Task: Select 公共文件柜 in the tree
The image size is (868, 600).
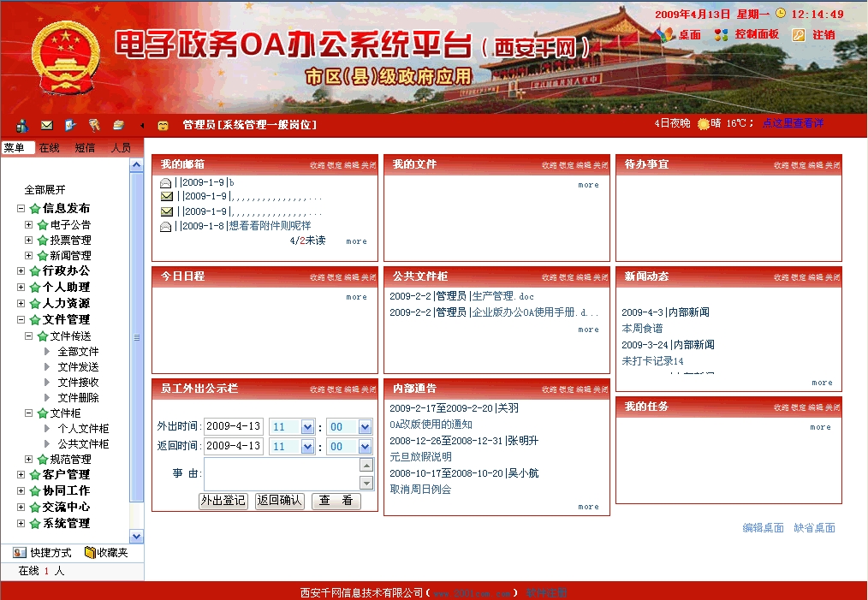Action: [x=83, y=444]
